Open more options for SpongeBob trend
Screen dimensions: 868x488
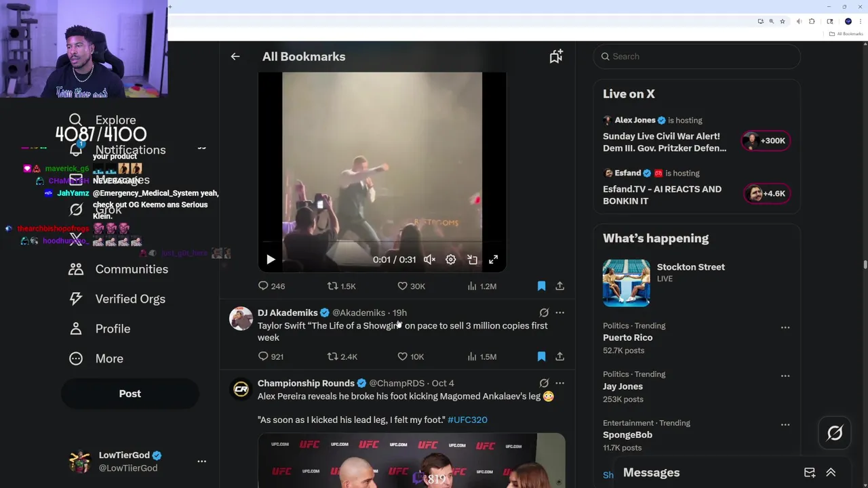coord(785,425)
